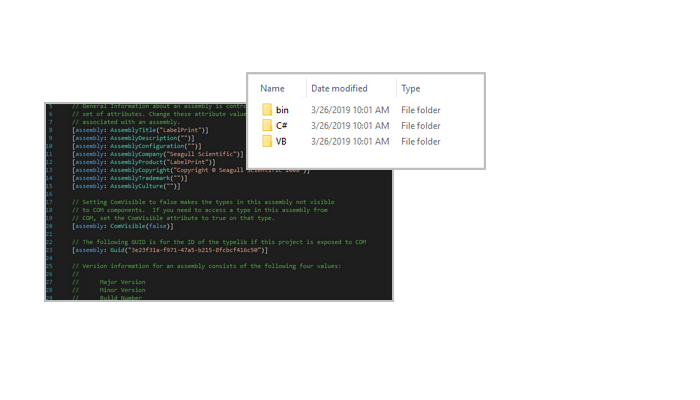The image size is (700, 400).
Task: Sort files by the Name column header
Action: click(x=272, y=88)
